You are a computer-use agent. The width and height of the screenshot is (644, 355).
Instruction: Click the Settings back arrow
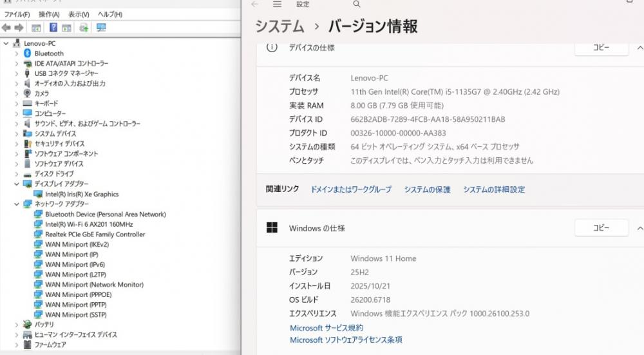click(254, 4)
